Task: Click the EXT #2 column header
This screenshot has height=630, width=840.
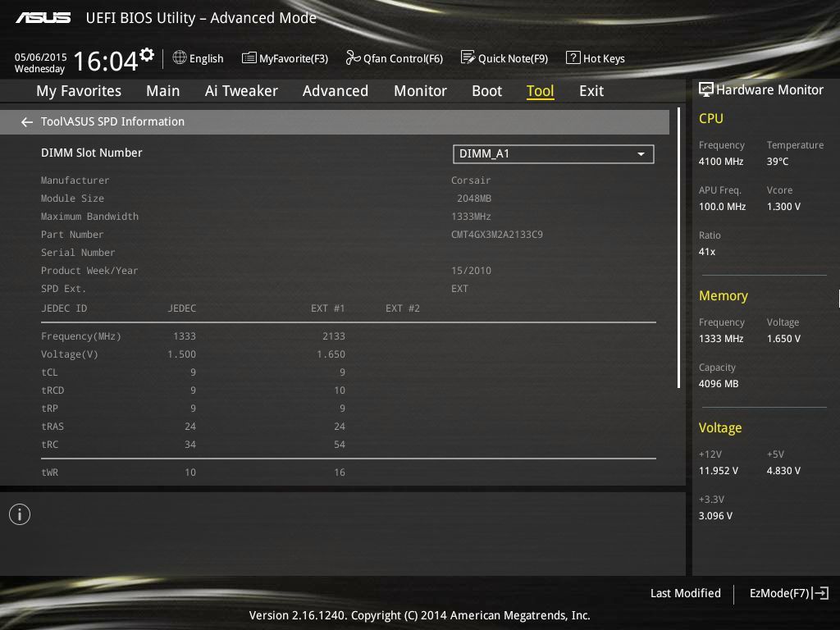Action: 403,308
